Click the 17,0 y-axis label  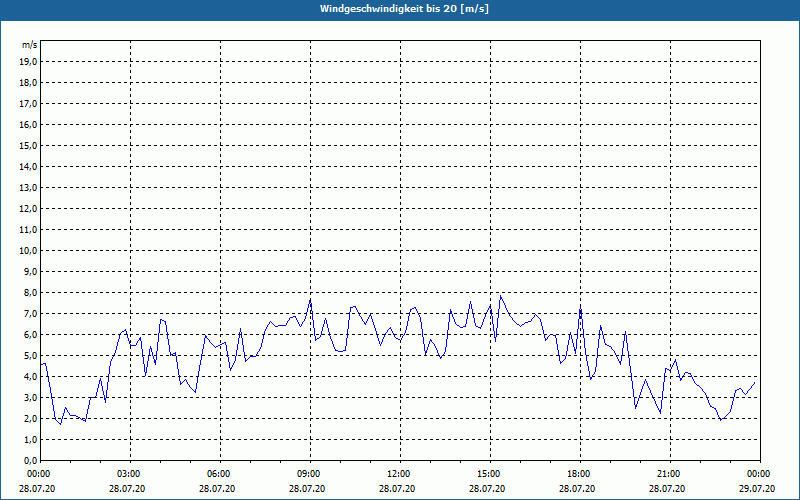click(x=29, y=104)
